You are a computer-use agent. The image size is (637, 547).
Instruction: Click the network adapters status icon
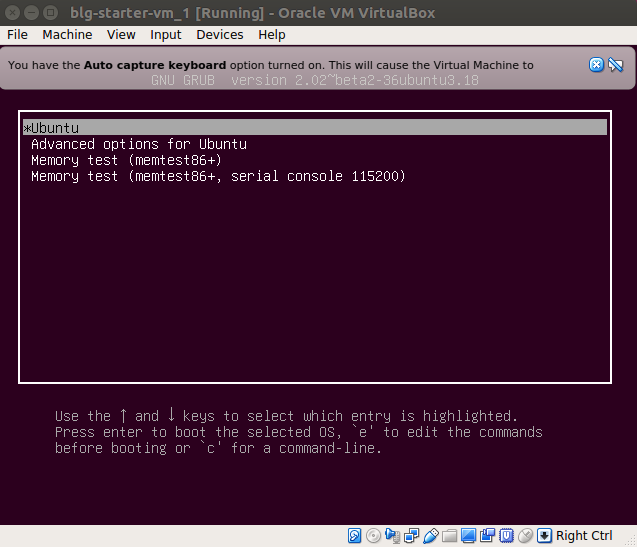pyautogui.click(x=412, y=536)
